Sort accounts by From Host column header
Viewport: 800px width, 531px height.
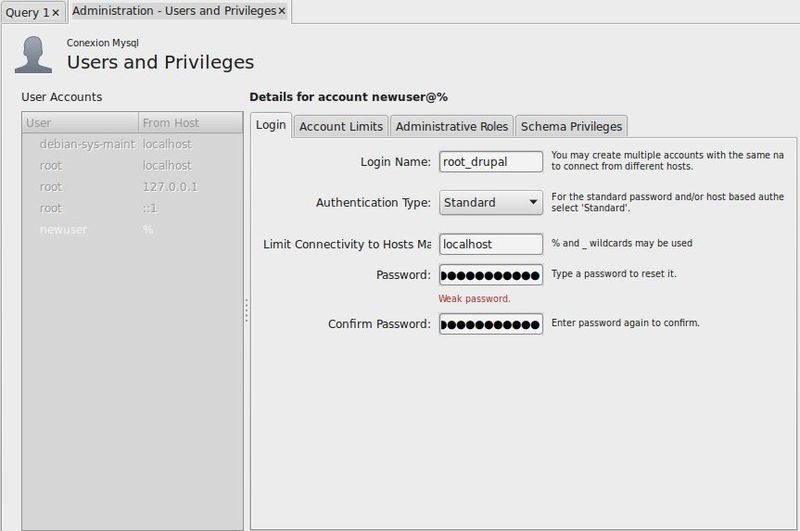[x=191, y=123]
